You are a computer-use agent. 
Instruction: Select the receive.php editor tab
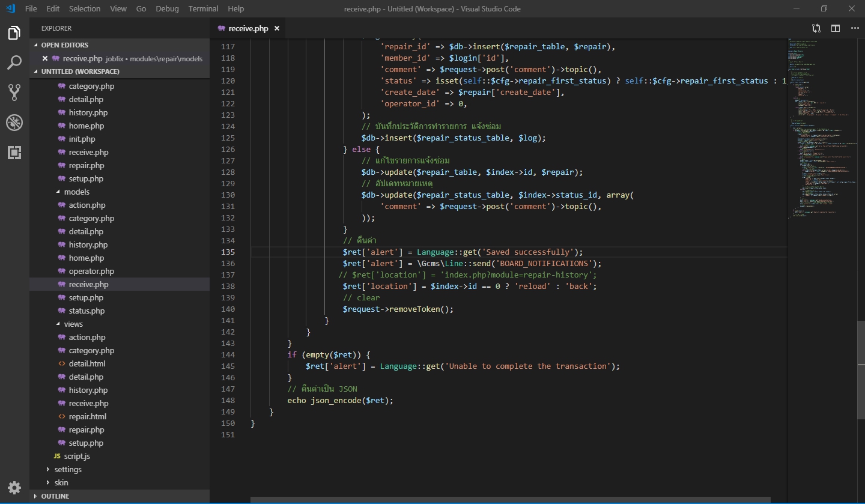[248, 28]
